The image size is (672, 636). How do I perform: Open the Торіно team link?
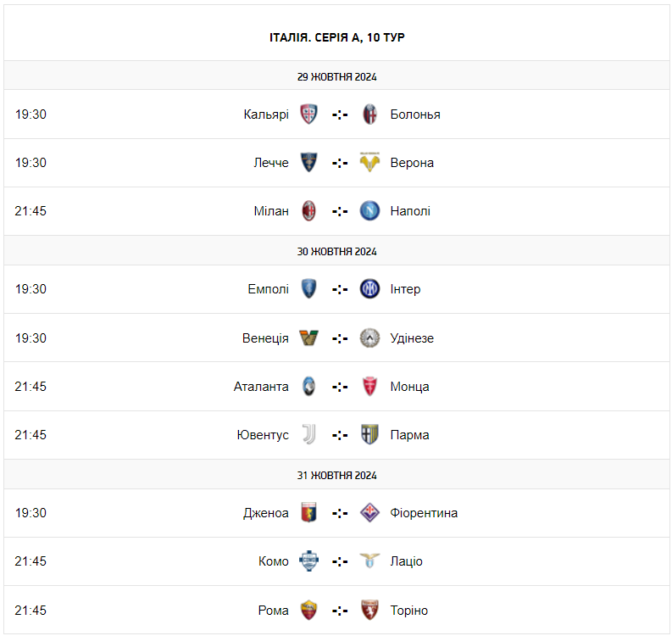(409, 611)
